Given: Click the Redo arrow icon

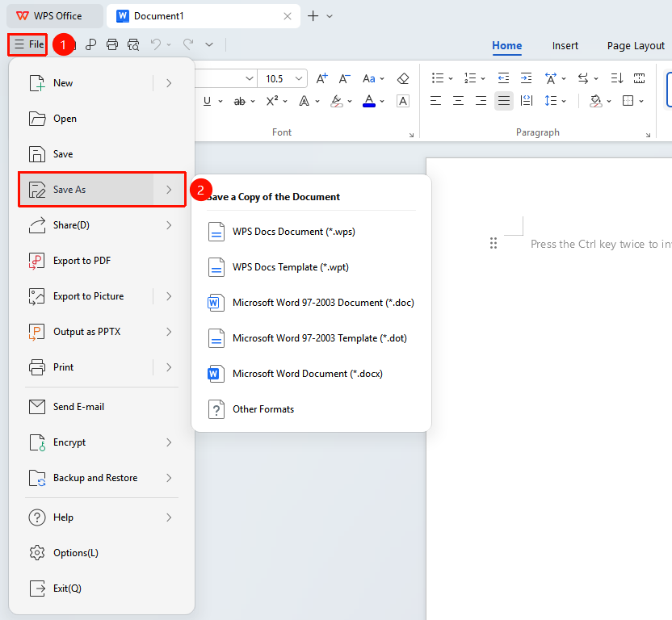Looking at the screenshot, I should (188, 44).
